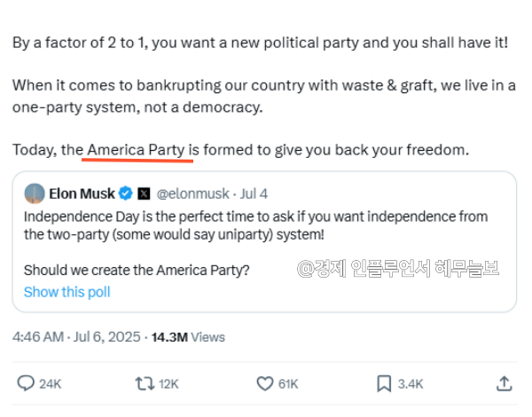The height and width of the screenshot is (417, 532).
Task: Bookmark the post using the bookmark icon
Action: [384, 383]
